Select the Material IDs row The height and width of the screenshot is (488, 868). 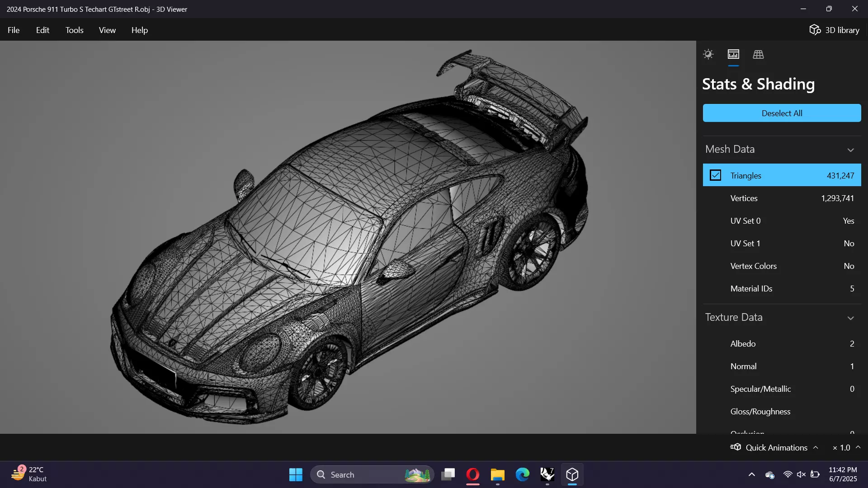(782, 288)
